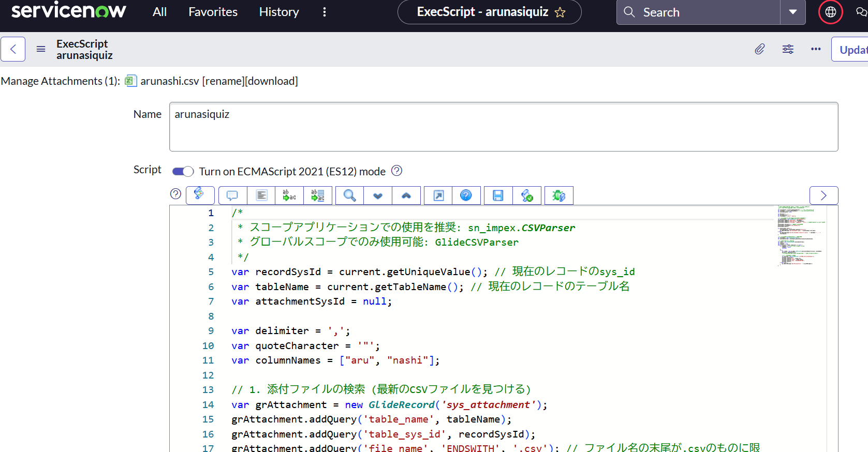Click the [rename] attachment link
This screenshot has height=452, width=868.
click(x=223, y=81)
